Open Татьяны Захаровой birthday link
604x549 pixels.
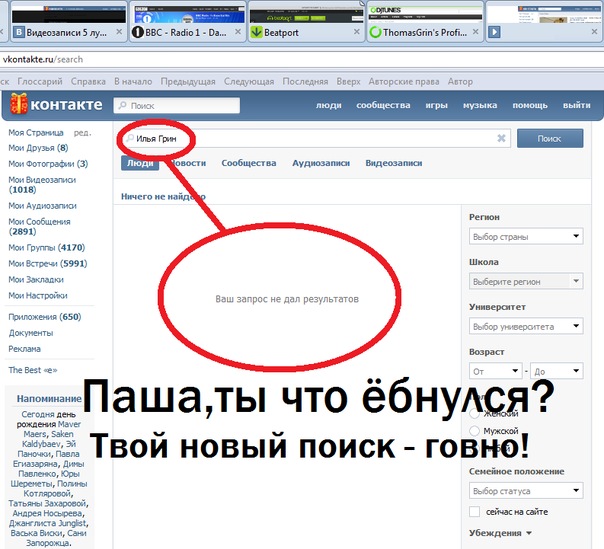tap(48, 503)
